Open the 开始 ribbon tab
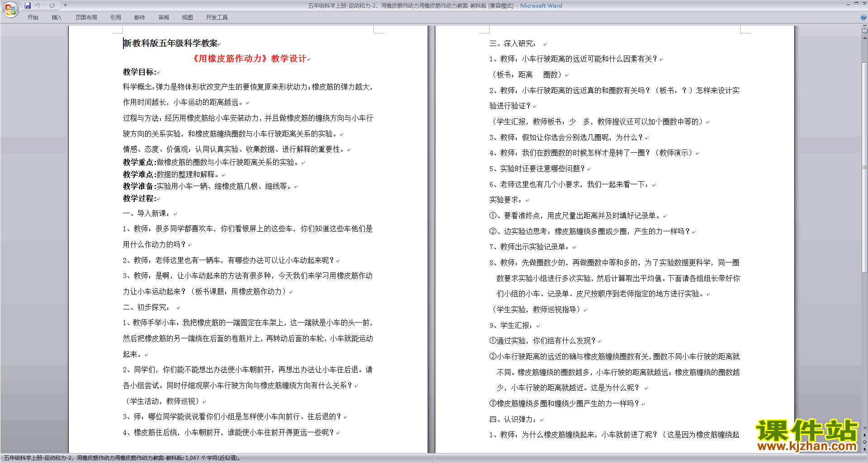Viewport: 868px width, 463px height. pyautogui.click(x=33, y=18)
